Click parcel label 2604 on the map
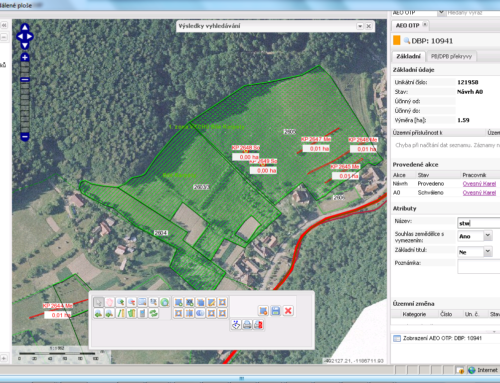 [x=161, y=233]
